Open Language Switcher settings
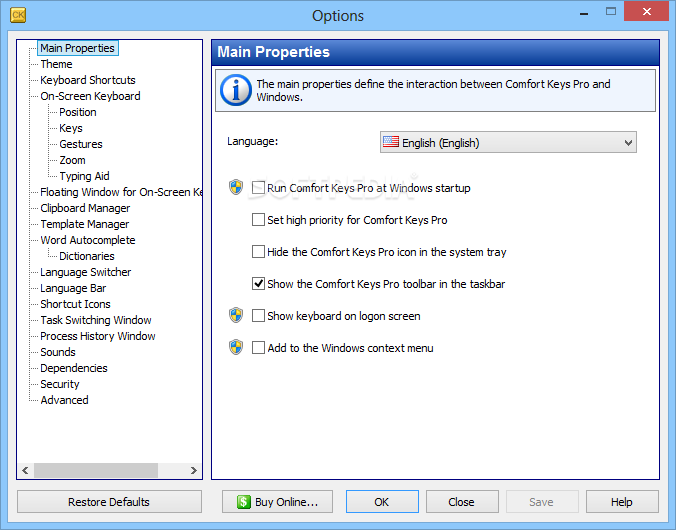Image resolution: width=676 pixels, height=530 pixels. click(x=86, y=272)
